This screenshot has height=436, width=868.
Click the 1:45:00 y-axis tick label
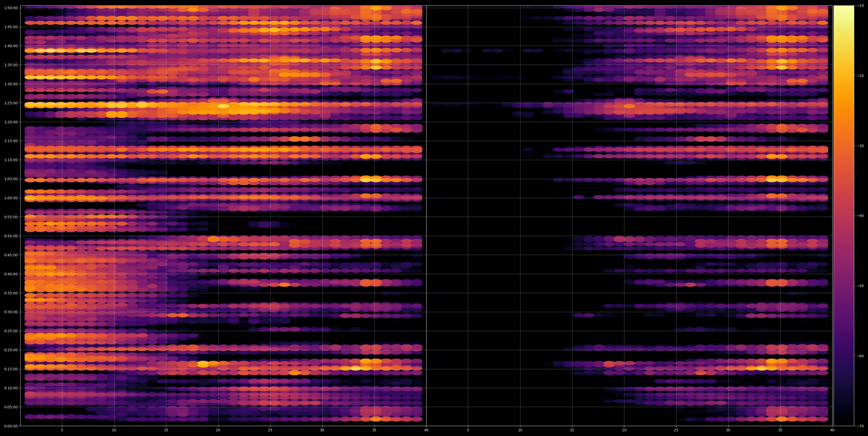(11, 27)
